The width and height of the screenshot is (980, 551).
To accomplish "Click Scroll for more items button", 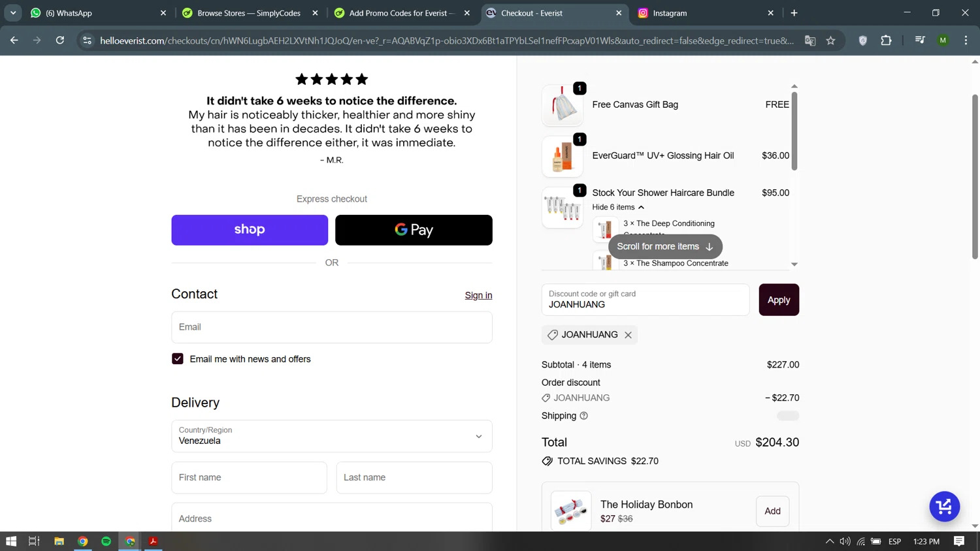I will (665, 247).
